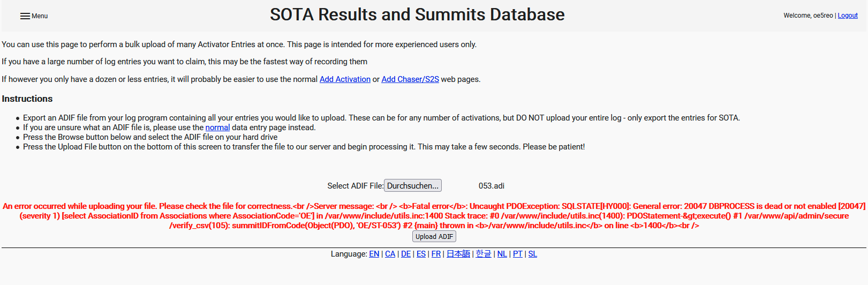
Task: Click the 'Select ADIF File:' label
Action: (x=356, y=186)
